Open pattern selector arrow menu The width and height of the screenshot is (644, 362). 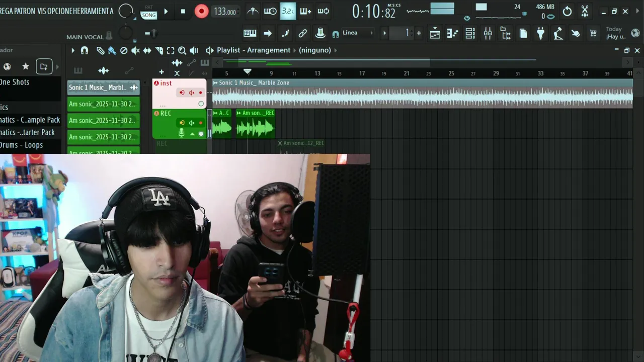click(385, 33)
